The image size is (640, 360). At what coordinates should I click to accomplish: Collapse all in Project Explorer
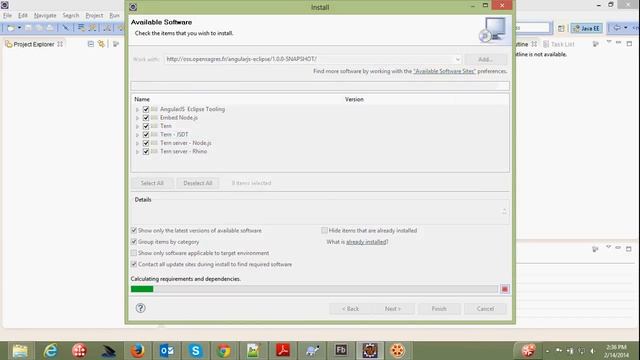click(91, 44)
